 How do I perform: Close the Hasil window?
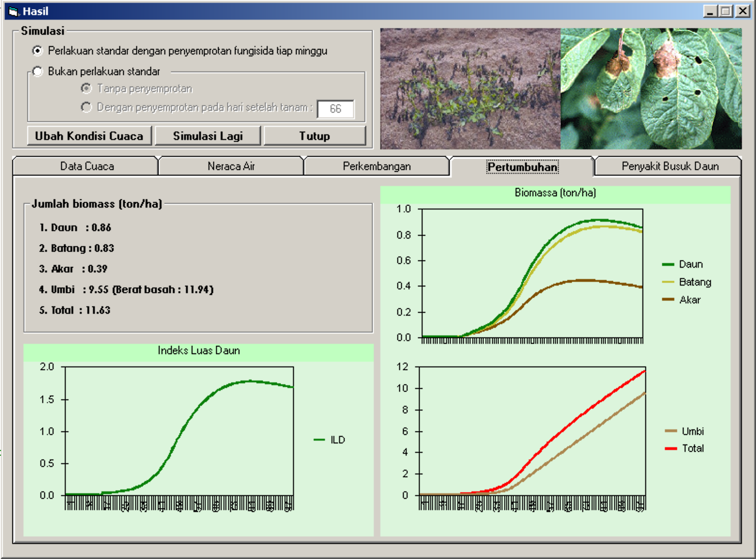(x=742, y=11)
